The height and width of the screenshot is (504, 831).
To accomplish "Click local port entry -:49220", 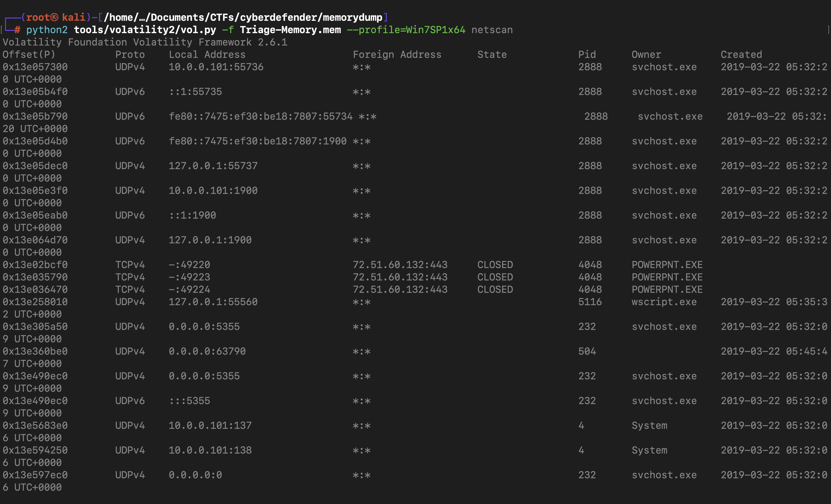I will [x=189, y=265].
